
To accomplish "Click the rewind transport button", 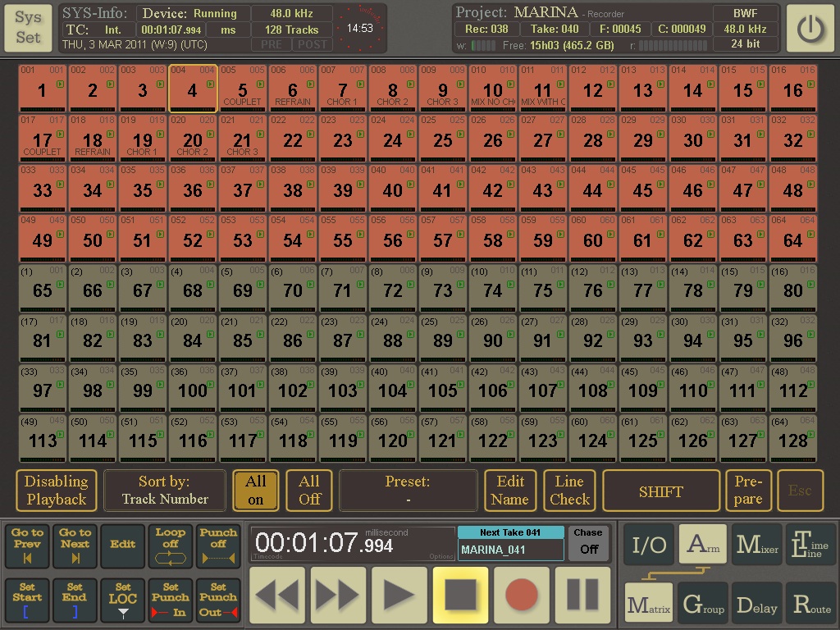I will (277, 595).
